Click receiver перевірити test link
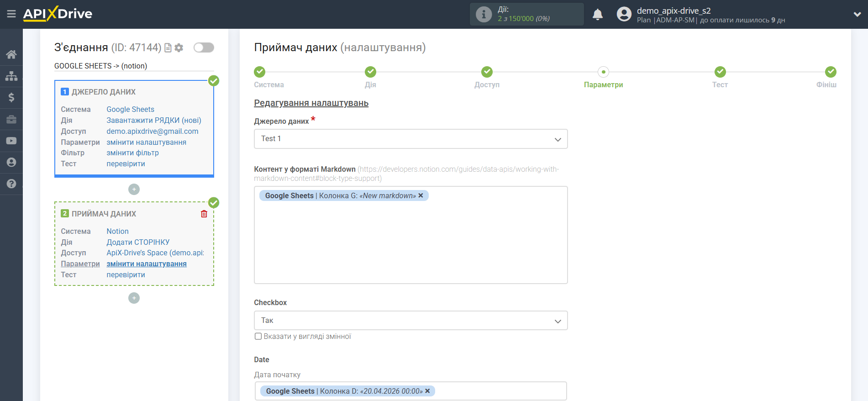The image size is (868, 401). 126,274
